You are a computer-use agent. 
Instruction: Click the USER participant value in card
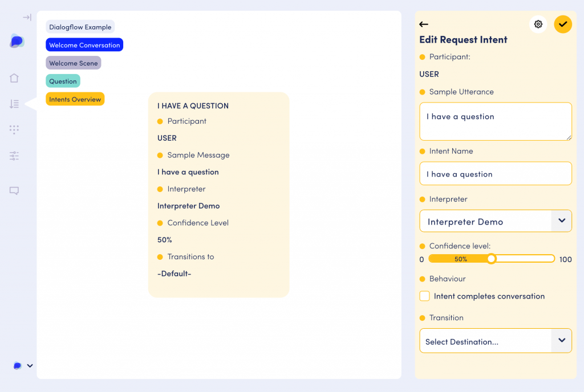167,138
